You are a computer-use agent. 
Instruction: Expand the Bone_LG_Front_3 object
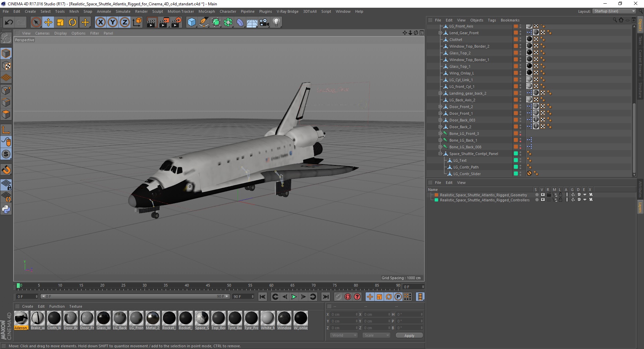440,134
